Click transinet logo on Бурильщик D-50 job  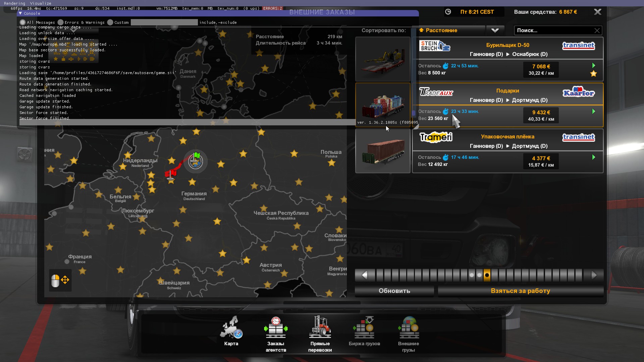pyautogui.click(x=579, y=46)
